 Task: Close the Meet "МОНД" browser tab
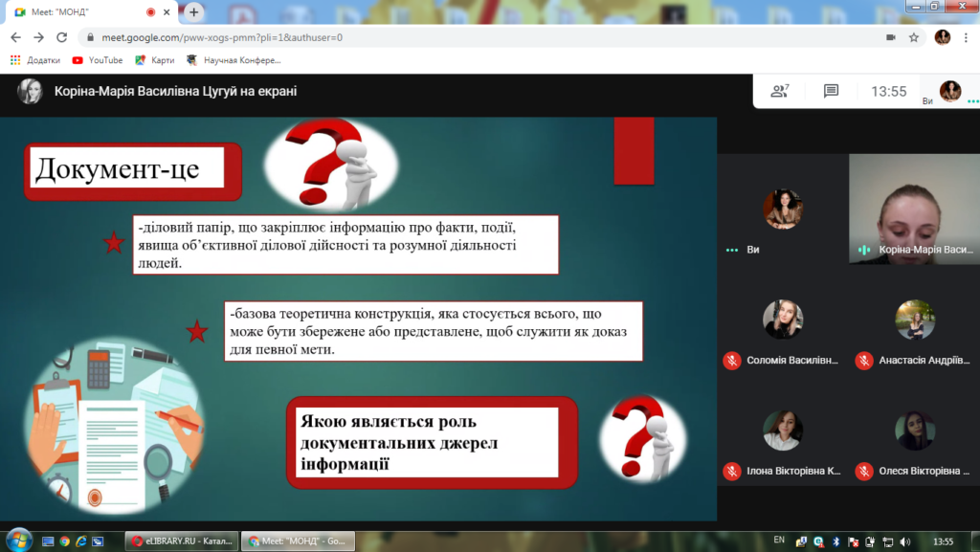pyautogui.click(x=167, y=11)
